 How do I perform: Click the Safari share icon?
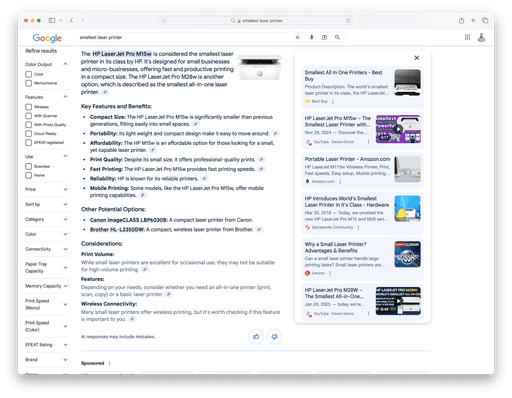point(461,20)
